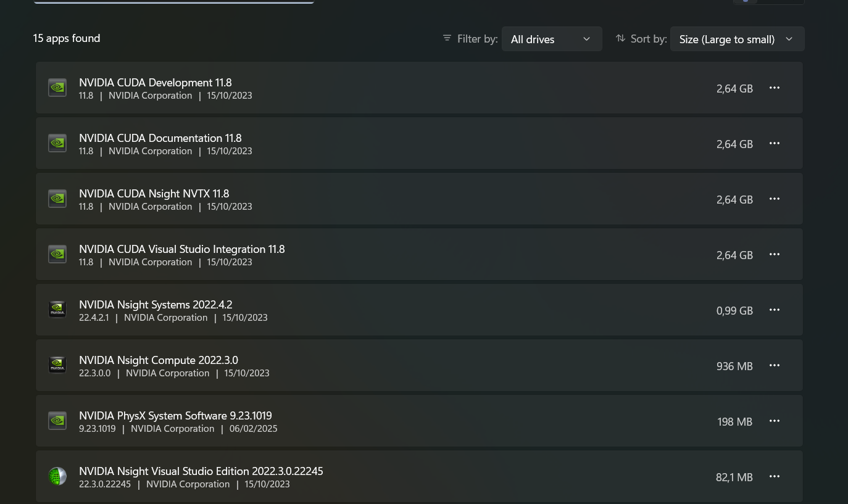Open the All drives filter dropdown

[552, 39]
